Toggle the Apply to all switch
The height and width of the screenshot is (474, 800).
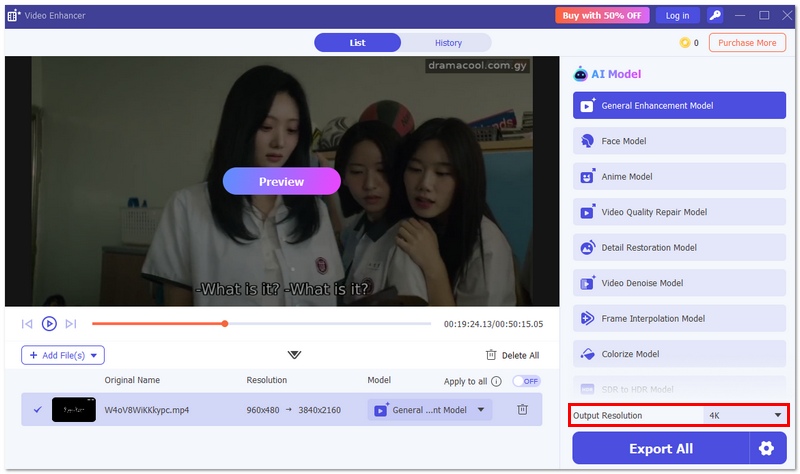pyautogui.click(x=525, y=381)
